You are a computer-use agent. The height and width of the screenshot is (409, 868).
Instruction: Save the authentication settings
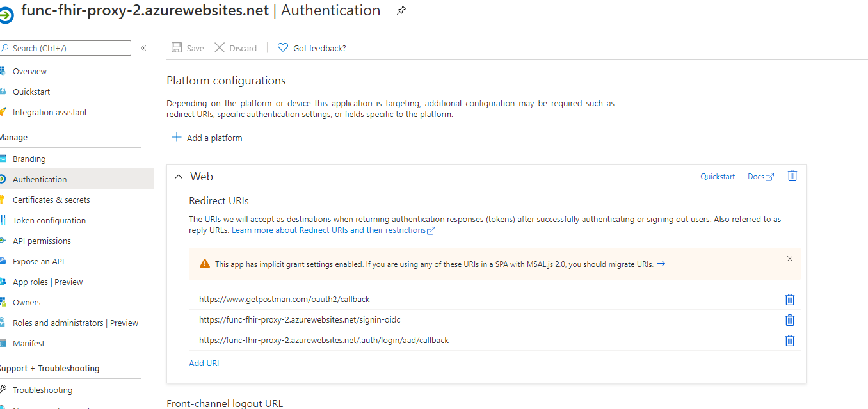[187, 47]
